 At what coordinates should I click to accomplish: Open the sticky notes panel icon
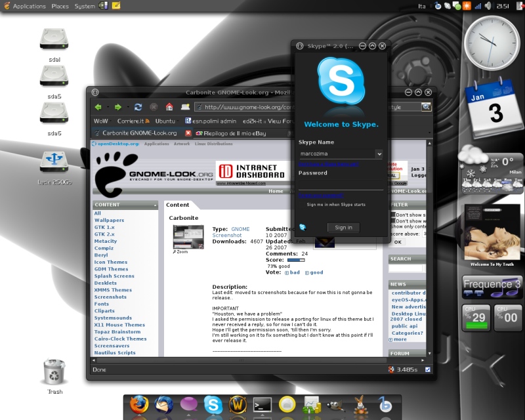116,6
